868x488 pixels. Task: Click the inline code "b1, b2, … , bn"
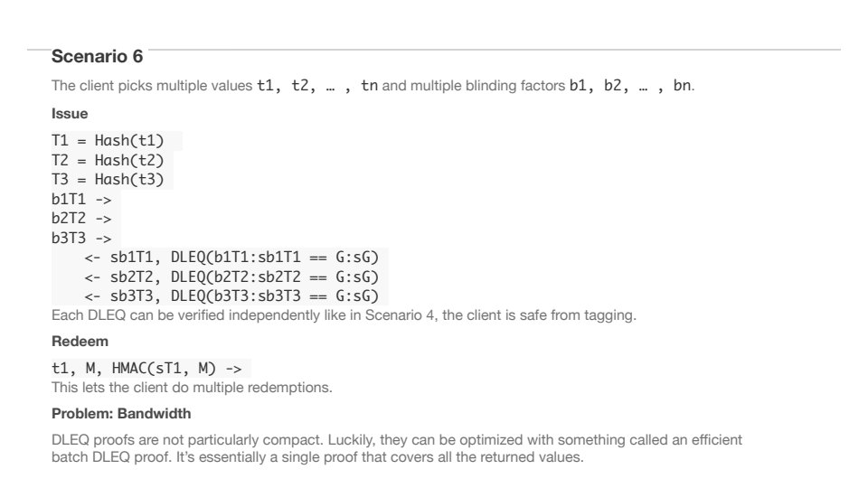[x=630, y=87]
